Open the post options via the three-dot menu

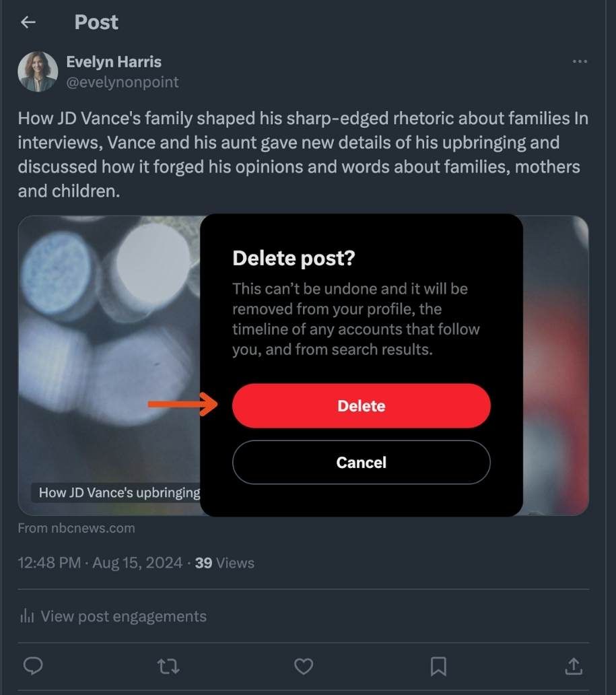pos(580,61)
